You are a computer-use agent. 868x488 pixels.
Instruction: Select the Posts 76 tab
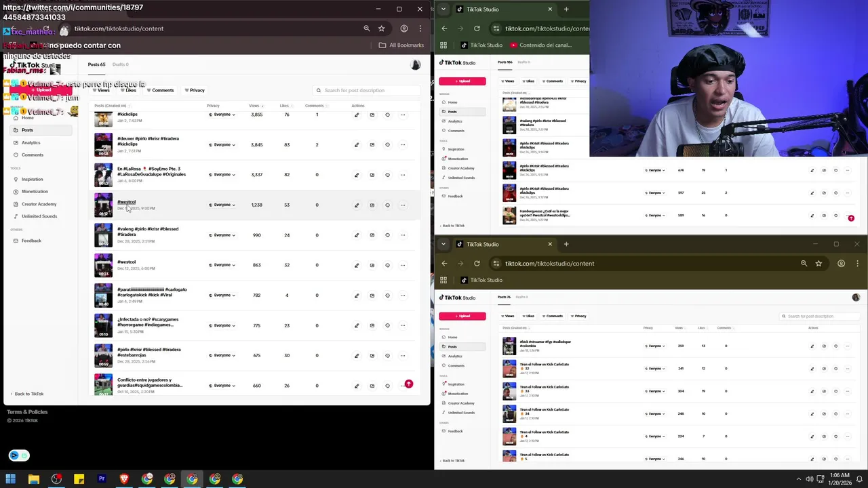504,297
